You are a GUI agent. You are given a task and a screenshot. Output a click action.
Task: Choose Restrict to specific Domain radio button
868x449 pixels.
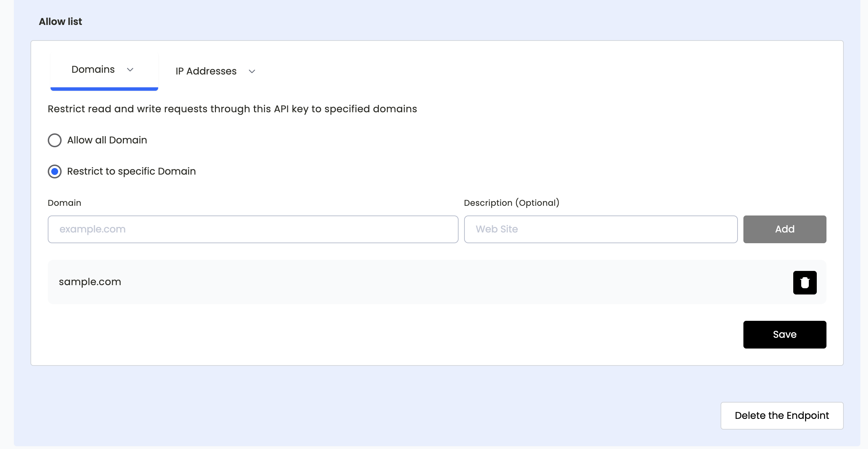[x=55, y=171]
